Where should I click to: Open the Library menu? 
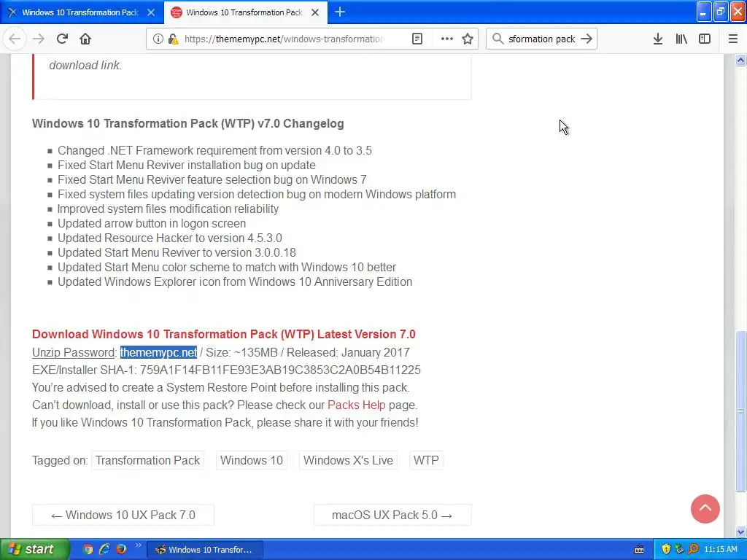[681, 39]
